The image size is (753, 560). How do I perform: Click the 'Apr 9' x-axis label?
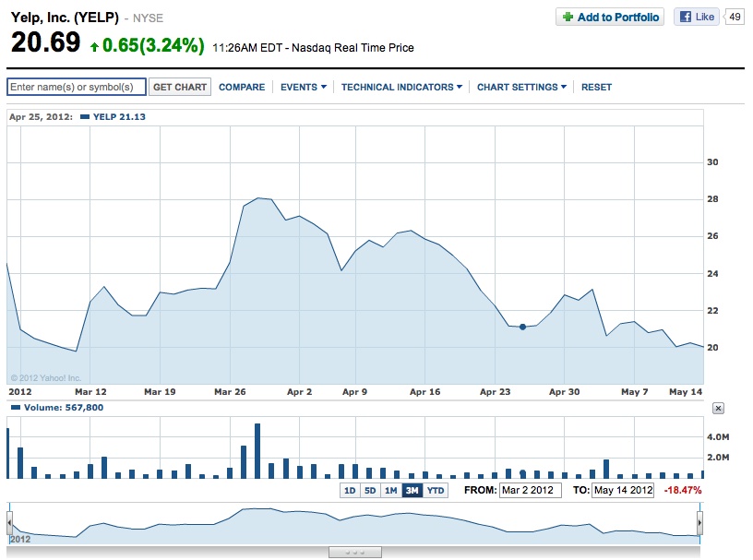click(x=355, y=392)
